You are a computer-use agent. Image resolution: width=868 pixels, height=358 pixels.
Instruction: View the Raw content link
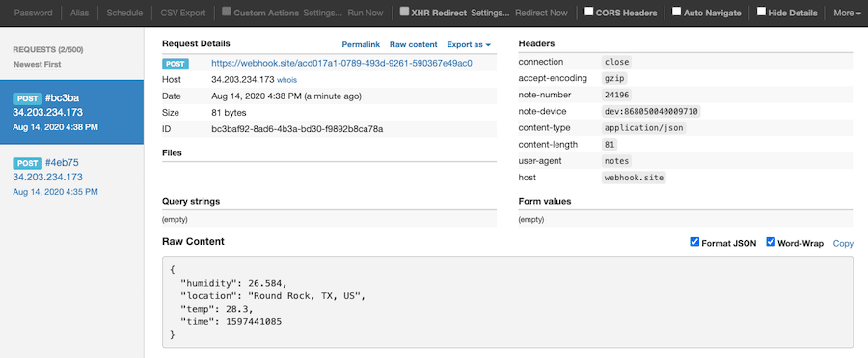pos(414,44)
